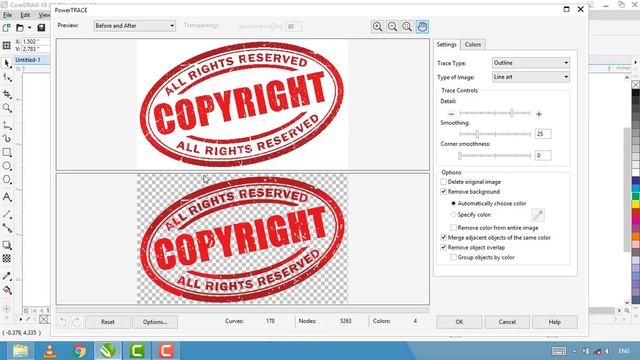Select the Pick arrow tool in toolbox
Viewport: 640px width, 360px height.
click(7, 63)
